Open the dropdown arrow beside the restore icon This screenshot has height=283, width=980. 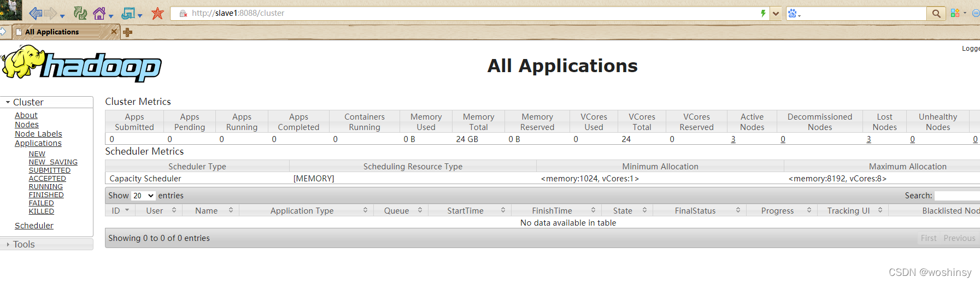pyautogui.click(x=140, y=16)
